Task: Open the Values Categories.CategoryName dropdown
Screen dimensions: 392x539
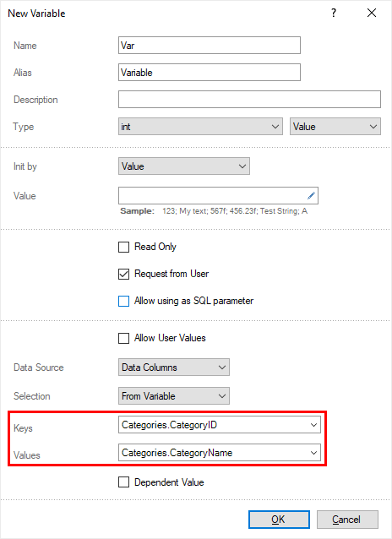Action: coord(220,453)
